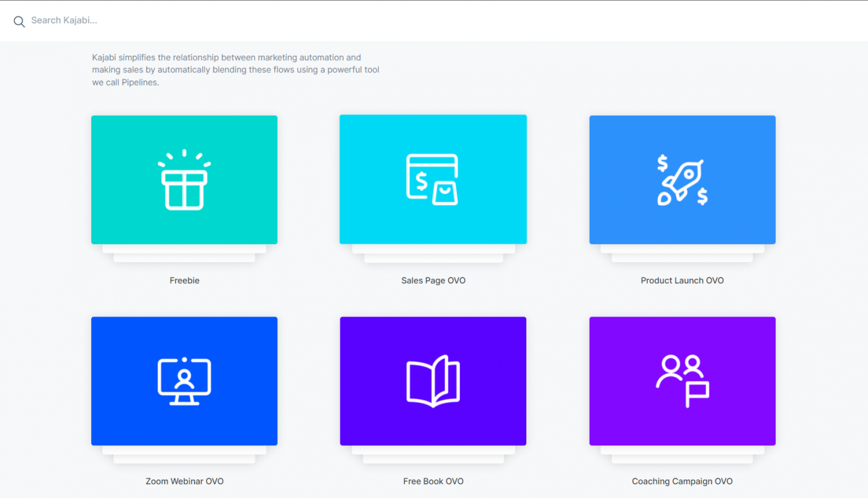Image resolution: width=868 pixels, height=498 pixels.
Task: Click the open book icon
Action: tap(433, 381)
